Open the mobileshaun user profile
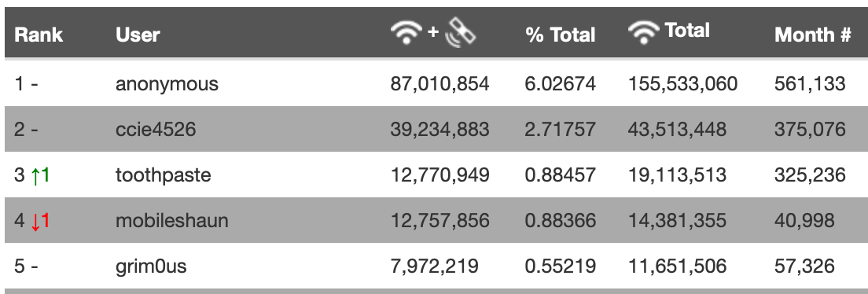Image resolution: width=868 pixels, height=294 pixels. click(x=171, y=221)
